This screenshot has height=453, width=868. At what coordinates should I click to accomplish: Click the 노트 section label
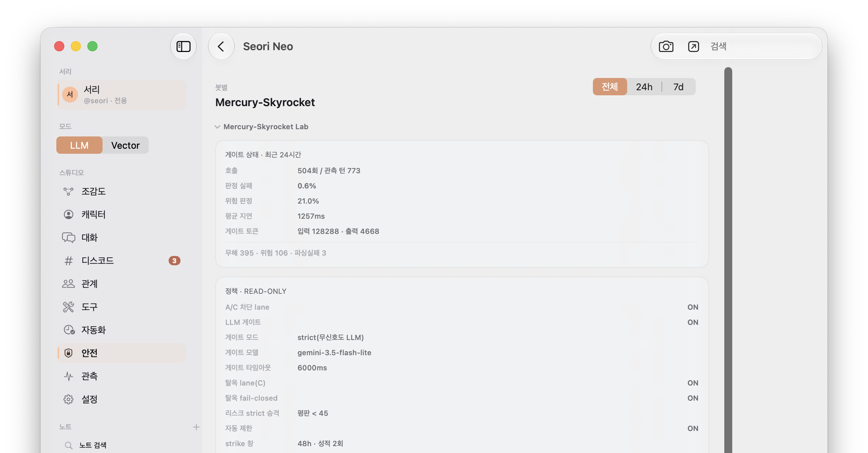tap(65, 427)
